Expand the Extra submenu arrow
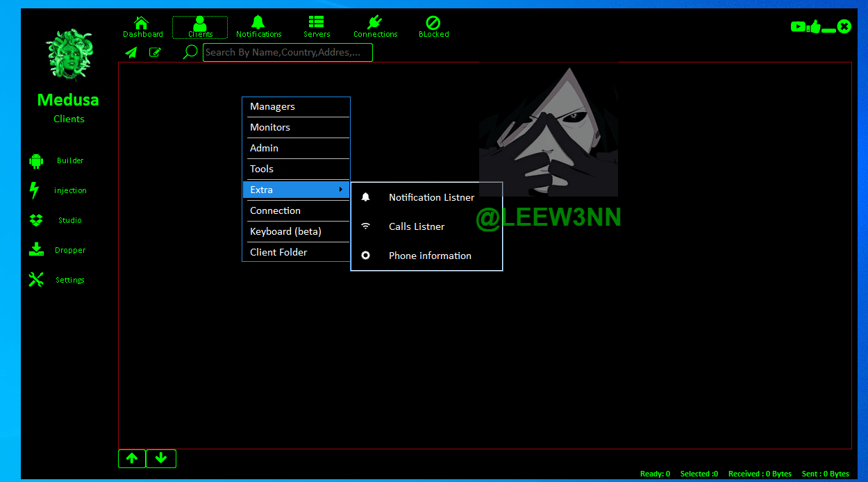Image resolution: width=868 pixels, height=482 pixels. (x=340, y=190)
